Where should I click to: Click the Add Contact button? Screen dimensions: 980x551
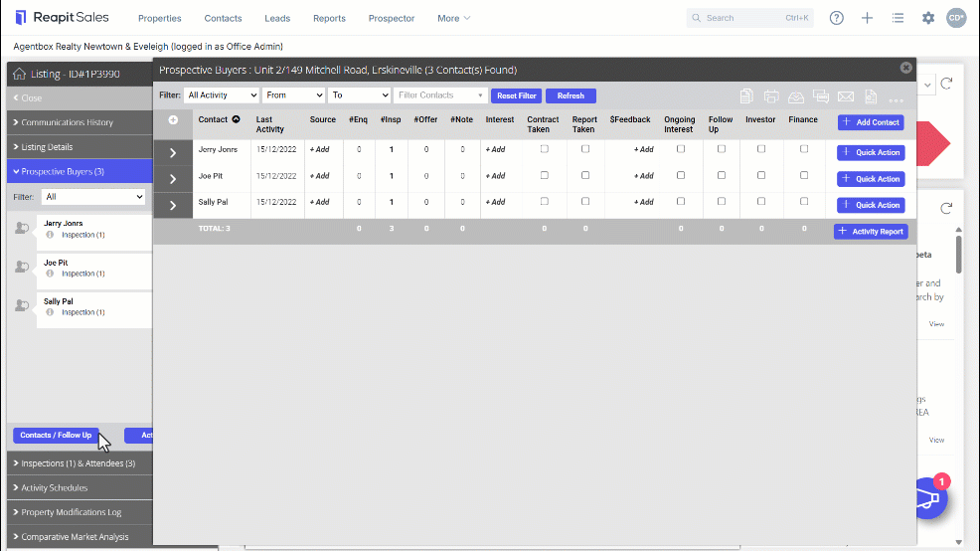pos(871,122)
